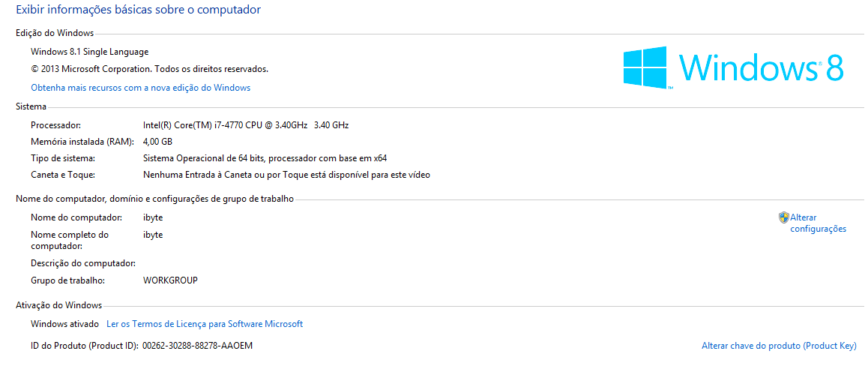Viewport: 868px width, 381px height.
Task: Click the Nome do computador, domínio section header
Action: (154, 199)
